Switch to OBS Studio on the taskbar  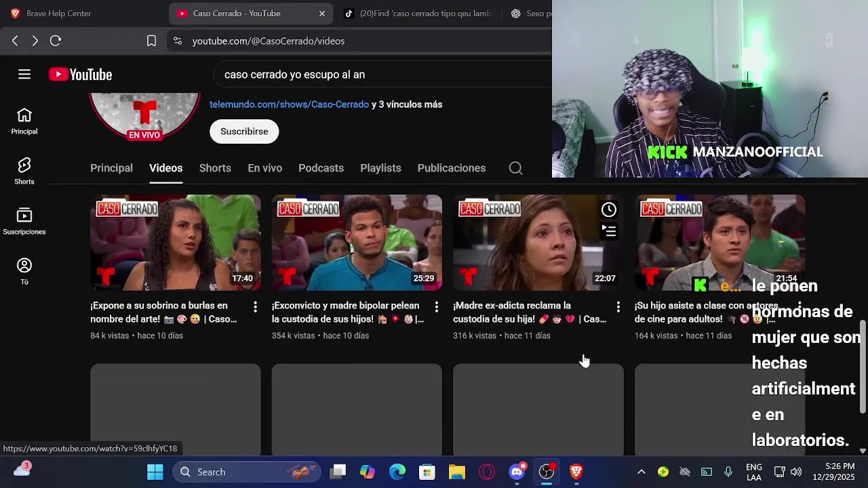547,472
